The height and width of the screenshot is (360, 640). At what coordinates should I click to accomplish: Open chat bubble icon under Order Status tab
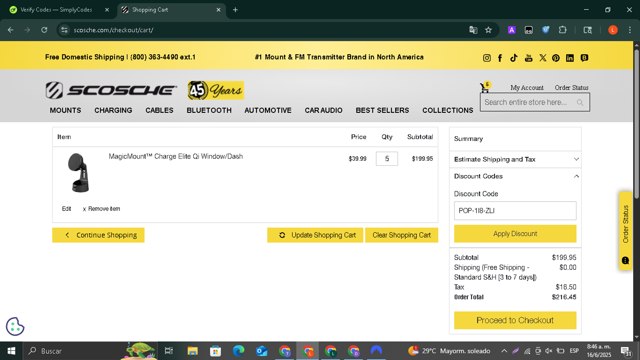coord(625,260)
